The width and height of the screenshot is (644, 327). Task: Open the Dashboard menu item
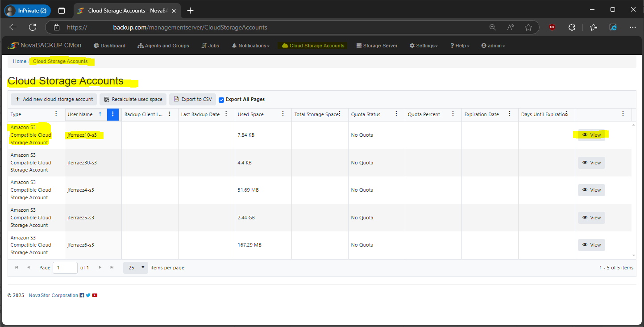[x=109, y=46]
